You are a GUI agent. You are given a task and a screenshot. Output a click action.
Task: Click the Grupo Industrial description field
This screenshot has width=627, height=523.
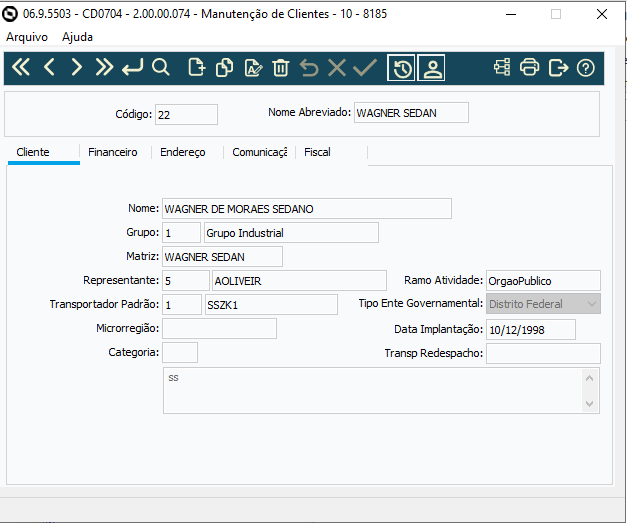(x=291, y=233)
